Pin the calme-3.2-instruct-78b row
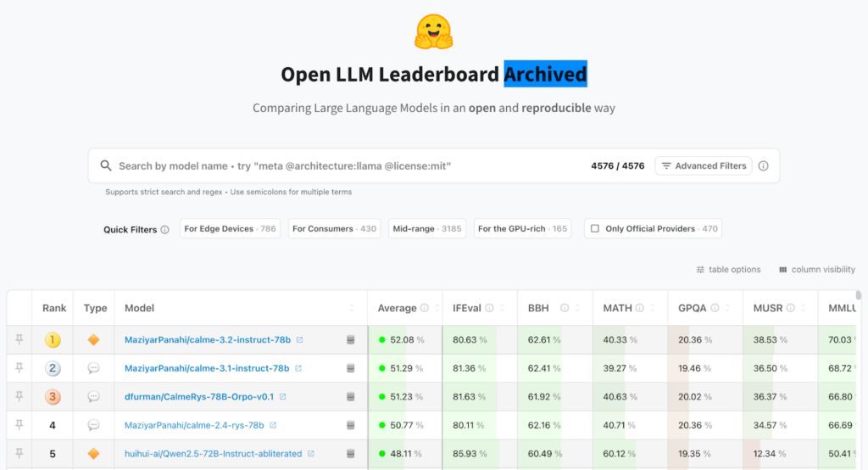The width and height of the screenshot is (868, 470). pos(19,340)
